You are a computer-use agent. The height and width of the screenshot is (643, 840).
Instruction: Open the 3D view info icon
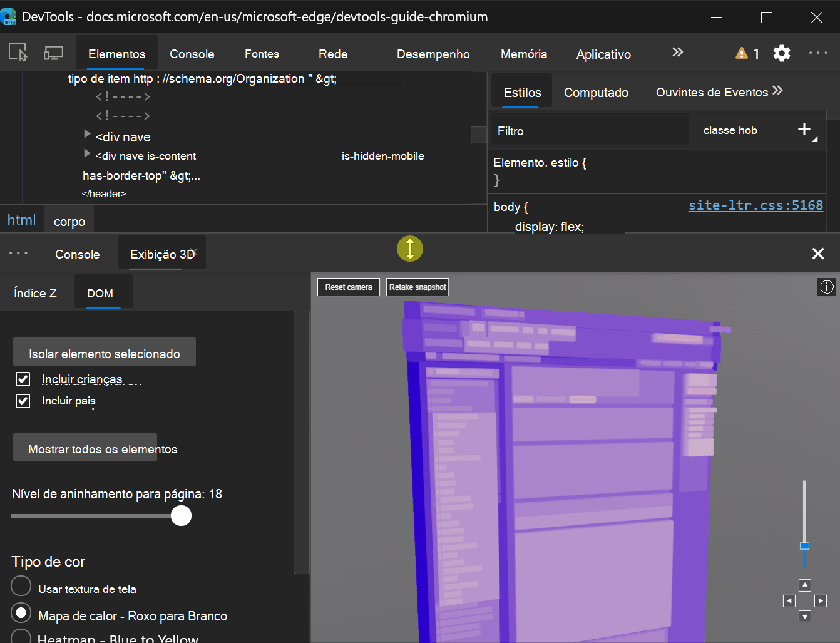(827, 287)
